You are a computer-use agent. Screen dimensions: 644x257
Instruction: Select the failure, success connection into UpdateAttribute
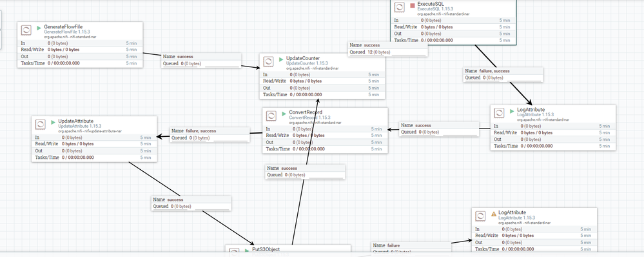coord(210,134)
